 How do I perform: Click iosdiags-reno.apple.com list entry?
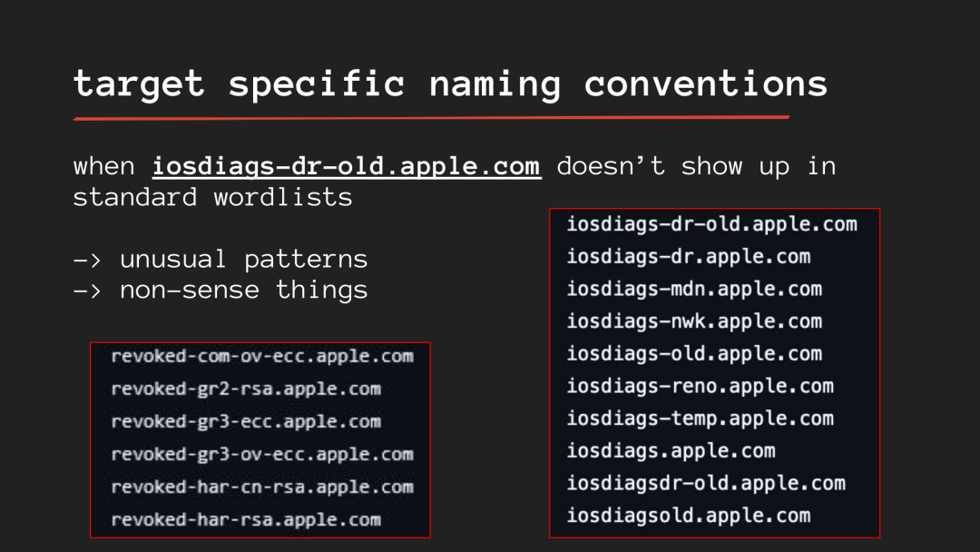tap(700, 387)
